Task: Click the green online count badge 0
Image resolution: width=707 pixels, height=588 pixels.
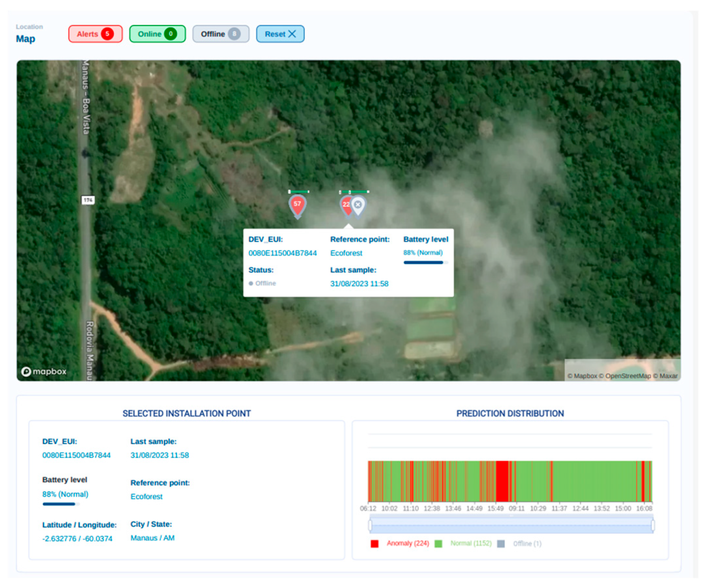Action: click(171, 34)
